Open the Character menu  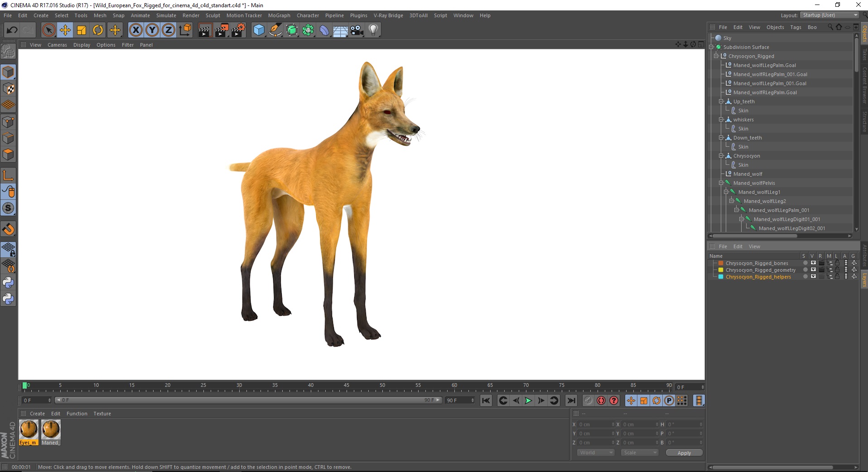(308, 15)
